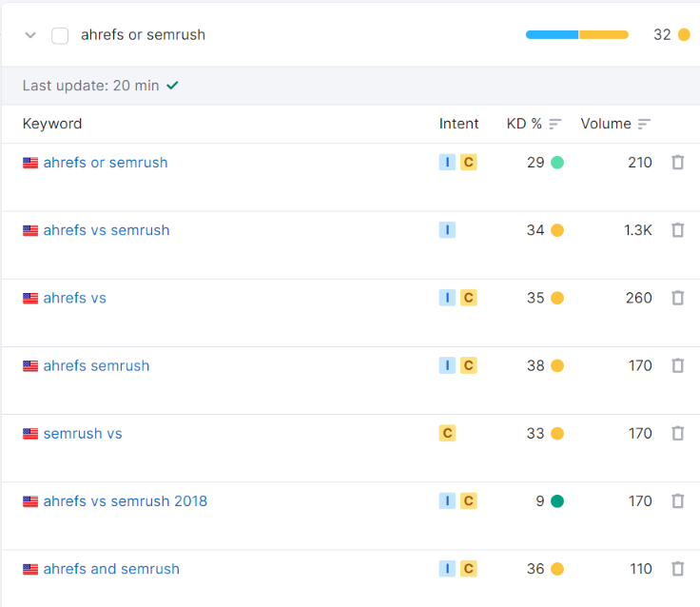Click the Volume column header label

606,124
